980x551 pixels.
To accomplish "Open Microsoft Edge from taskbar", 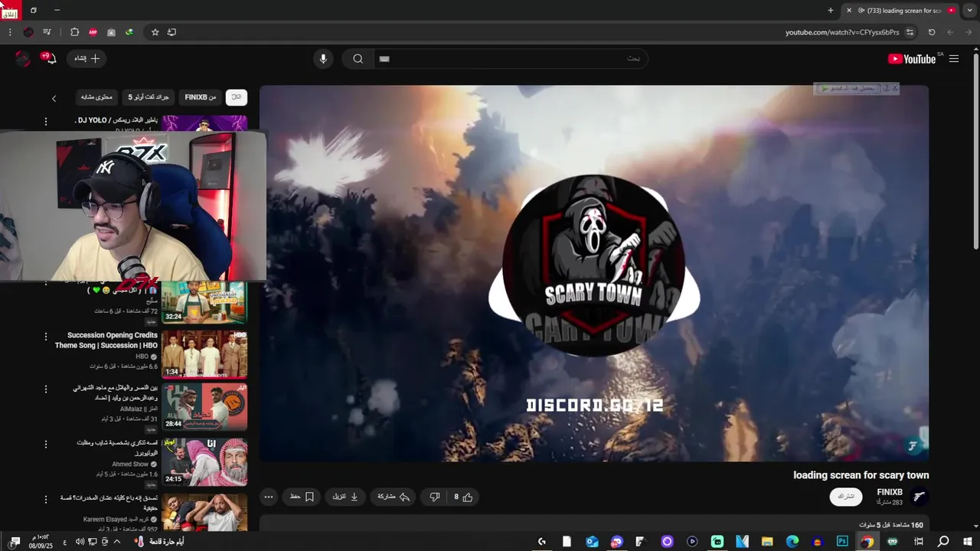I will 792,542.
